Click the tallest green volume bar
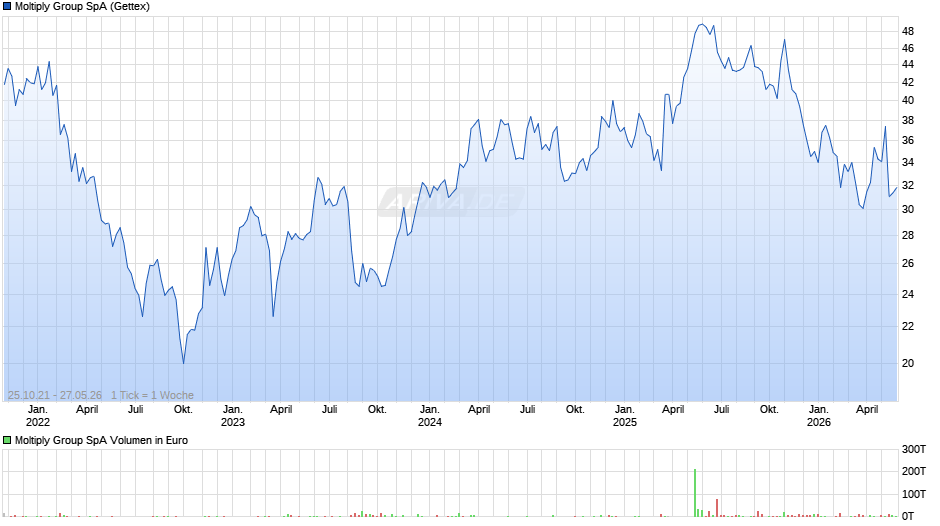Image resolution: width=940 pixels, height=526 pixels. tap(695, 493)
